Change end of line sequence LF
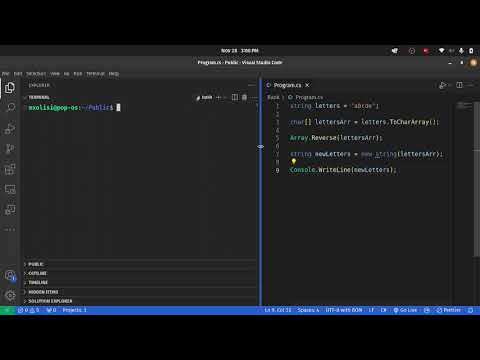Image resolution: width=480 pixels, height=360 pixels. [371, 310]
